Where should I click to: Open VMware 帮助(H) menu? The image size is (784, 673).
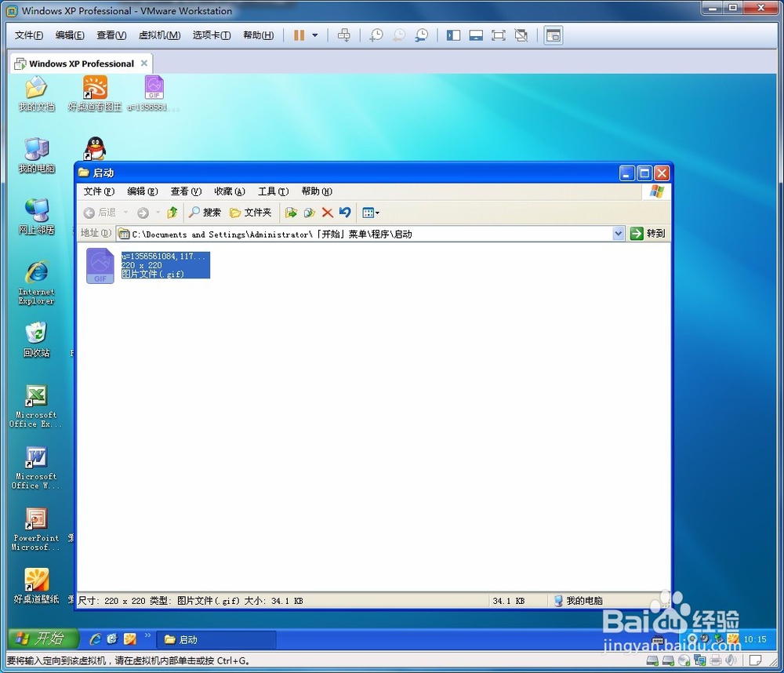(258, 35)
